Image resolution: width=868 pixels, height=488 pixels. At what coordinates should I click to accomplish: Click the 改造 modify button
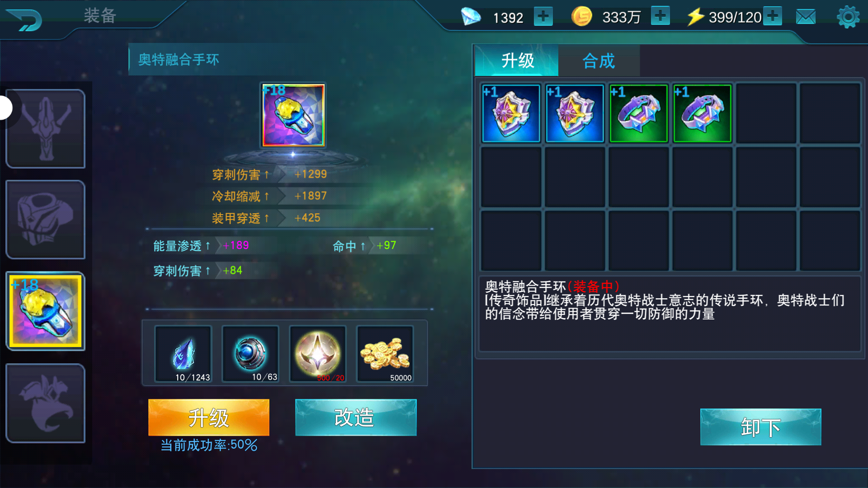(356, 417)
